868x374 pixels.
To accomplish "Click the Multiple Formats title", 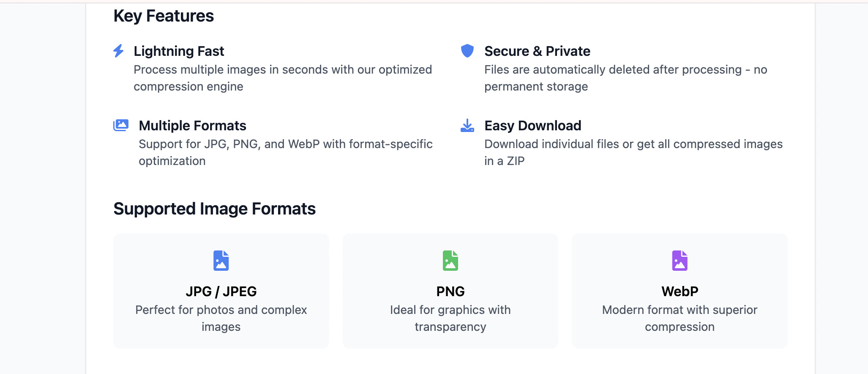I will click(x=192, y=126).
